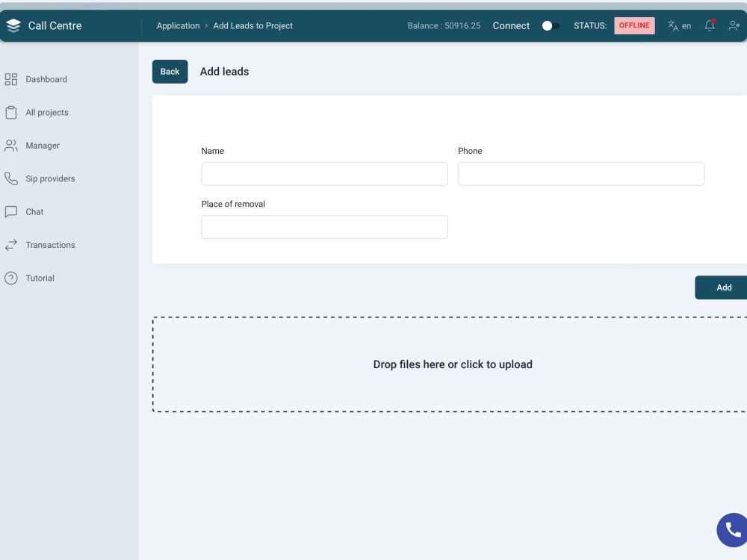This screenshot has height=560, width=747.
Task: Open Transactions menu item
Action: (x=50, y=245)
